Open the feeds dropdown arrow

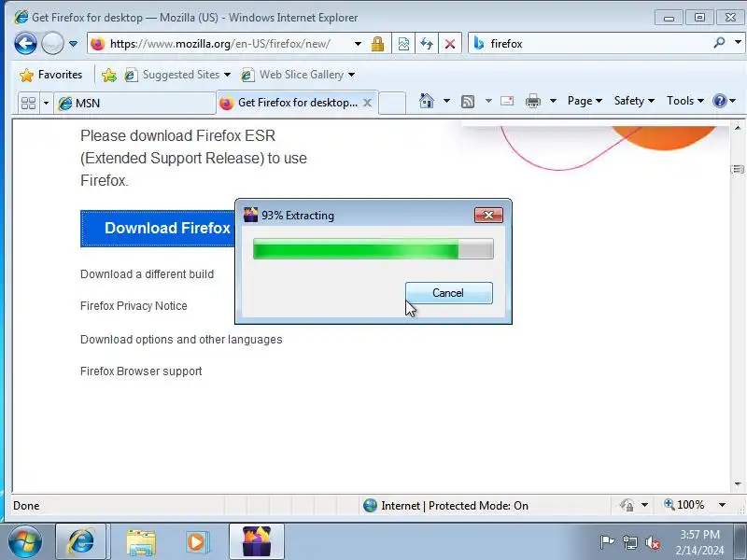tap(488, 101)
